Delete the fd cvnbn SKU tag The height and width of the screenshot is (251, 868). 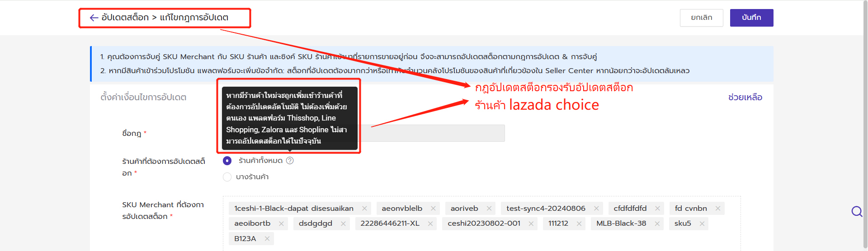tap(718, 208)
